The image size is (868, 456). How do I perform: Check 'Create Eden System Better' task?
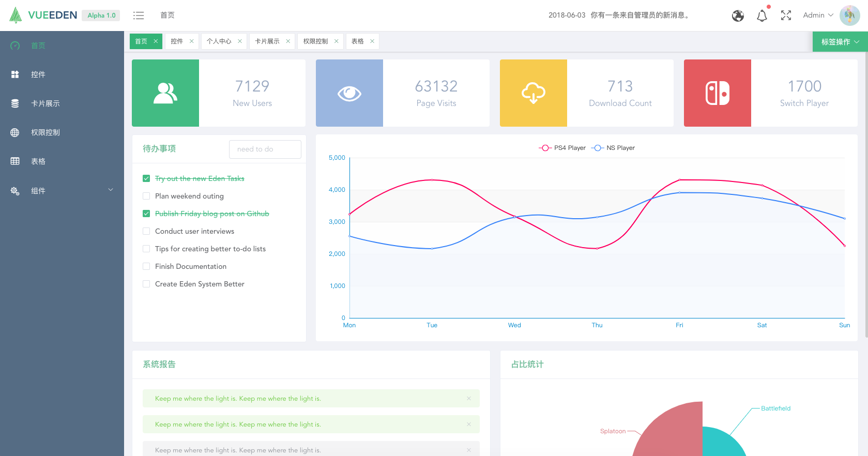[146, 284]
